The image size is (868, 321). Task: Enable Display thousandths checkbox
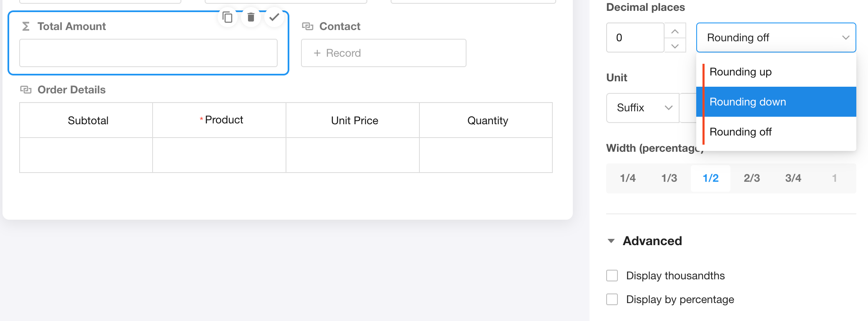612,276
